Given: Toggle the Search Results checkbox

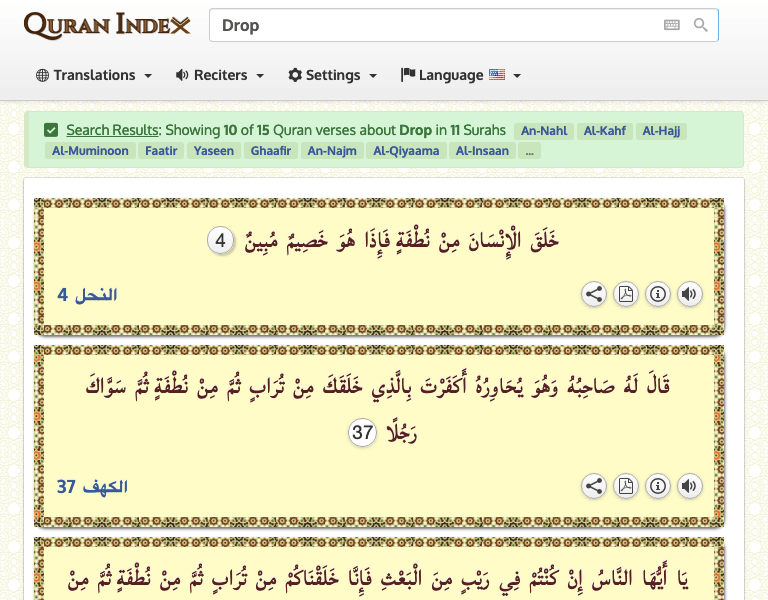Looking at the screenshot, I should 51,130.
